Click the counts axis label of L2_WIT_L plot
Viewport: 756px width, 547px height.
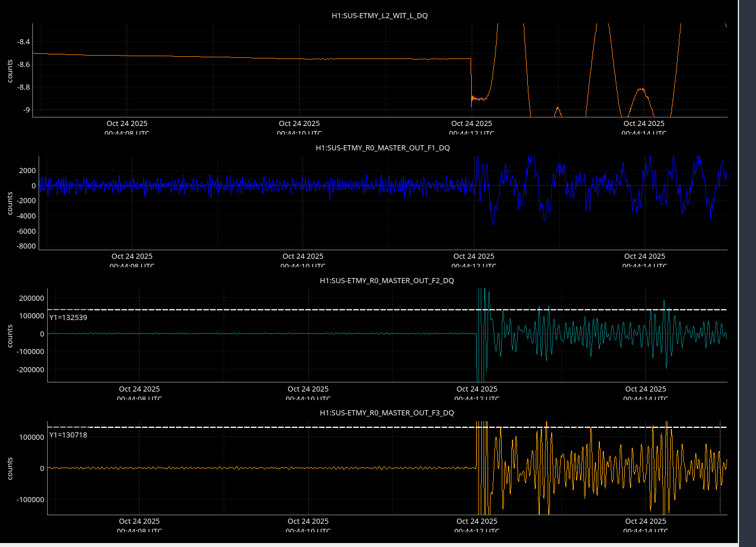(10, 71)
